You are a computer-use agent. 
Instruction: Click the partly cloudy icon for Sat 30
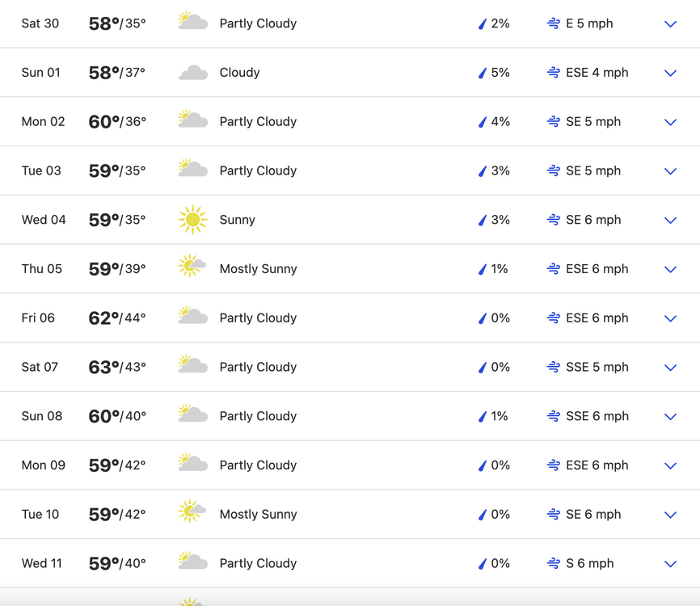pyautogui.click(x=193, y=21)
